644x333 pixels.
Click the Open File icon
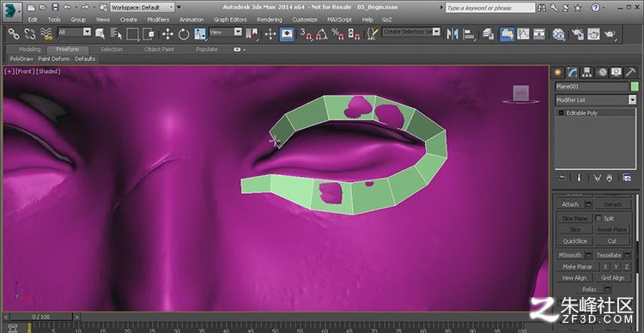pos(43,8)
